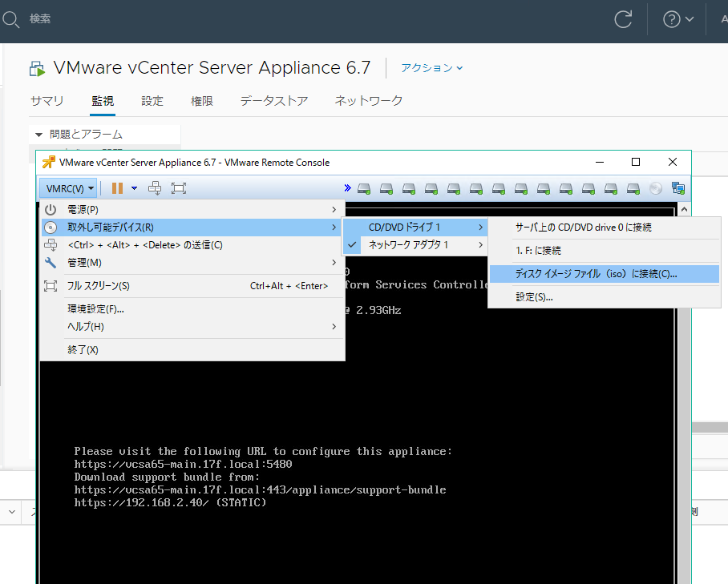Click the VM icon beside vCenter title
The width and height of the screenshot is (728, 584).
pos(37,69)
